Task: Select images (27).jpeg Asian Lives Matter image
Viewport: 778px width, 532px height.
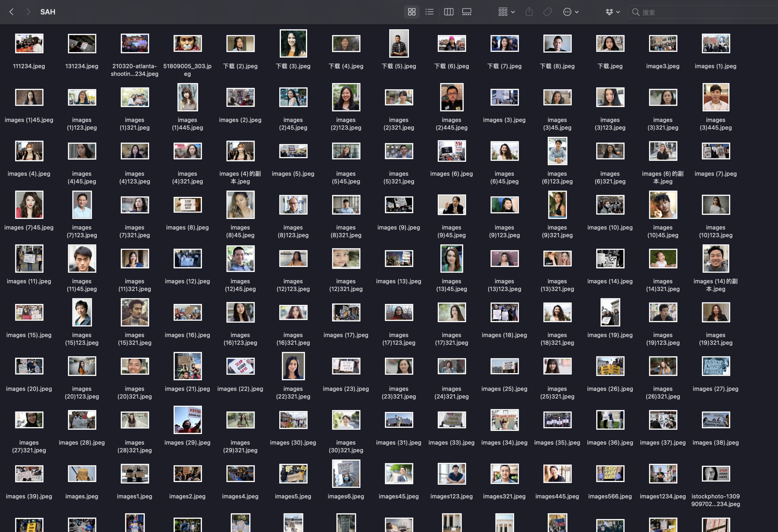Action: [x=716, y=366]
